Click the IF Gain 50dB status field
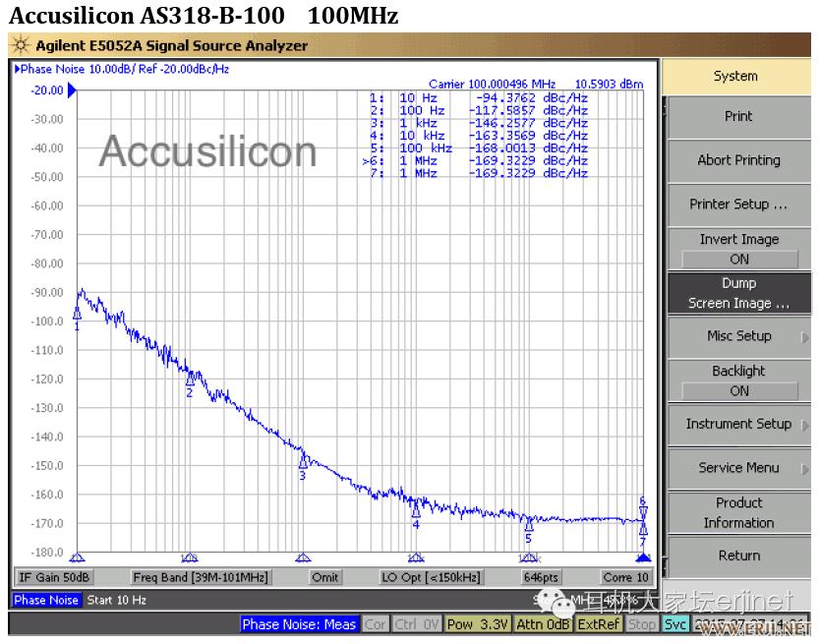 click(x=54, y=577)
